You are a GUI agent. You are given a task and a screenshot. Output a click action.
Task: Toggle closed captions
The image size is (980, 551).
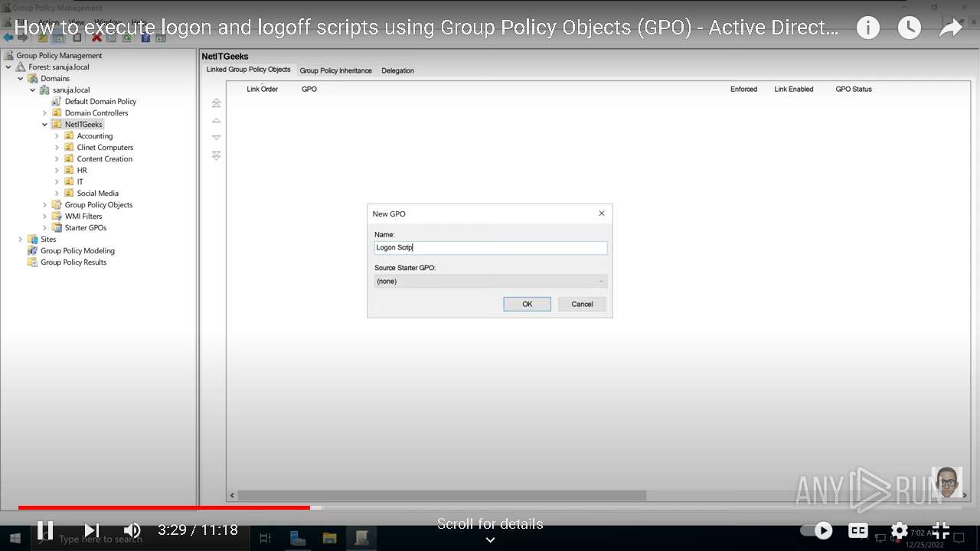858,530
